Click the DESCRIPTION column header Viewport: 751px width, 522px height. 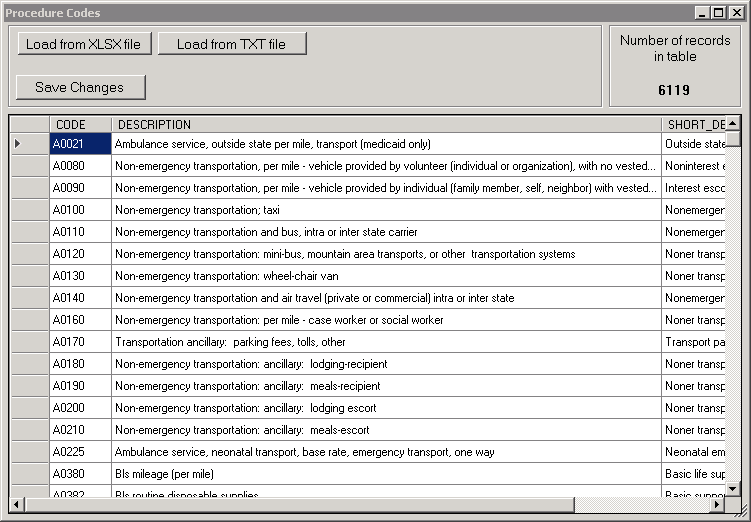click(385, 125)
